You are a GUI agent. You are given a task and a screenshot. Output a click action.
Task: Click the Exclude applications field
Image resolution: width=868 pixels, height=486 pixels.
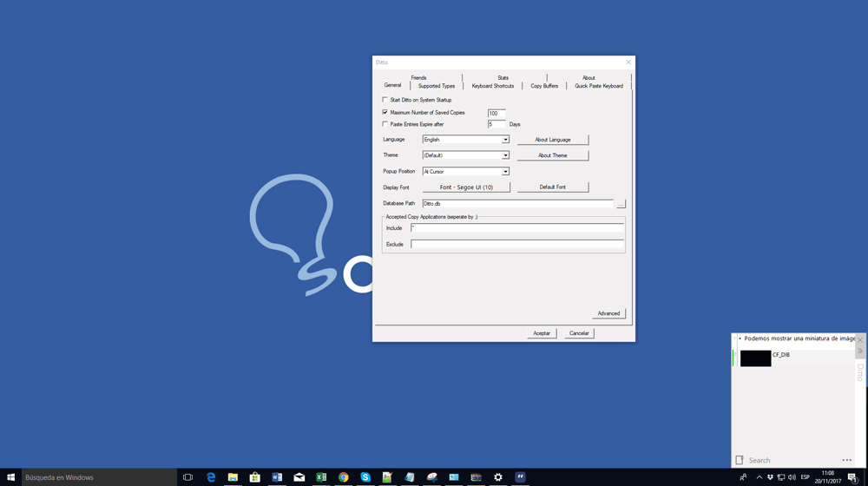pyautogui.click(x=517, y=244)
